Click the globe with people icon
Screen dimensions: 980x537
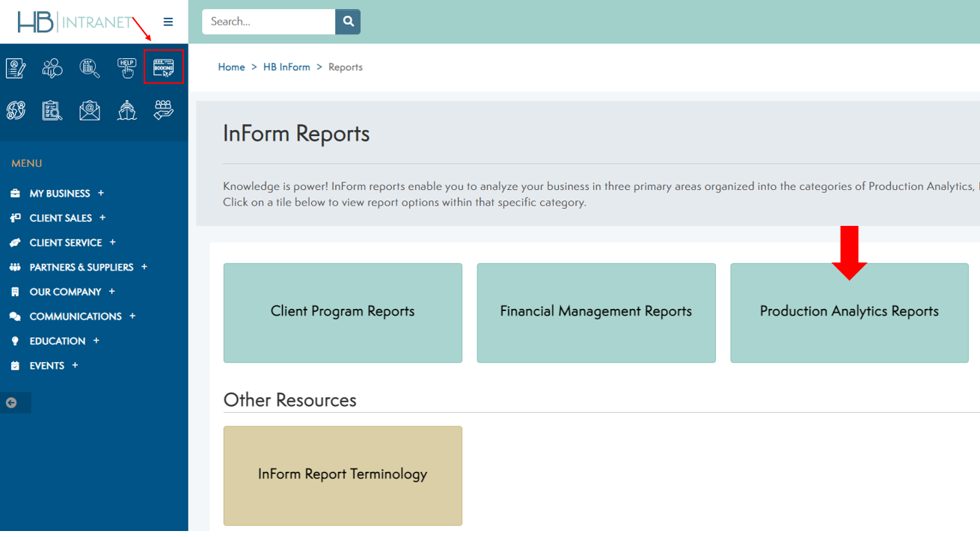(x=16, y=111)
